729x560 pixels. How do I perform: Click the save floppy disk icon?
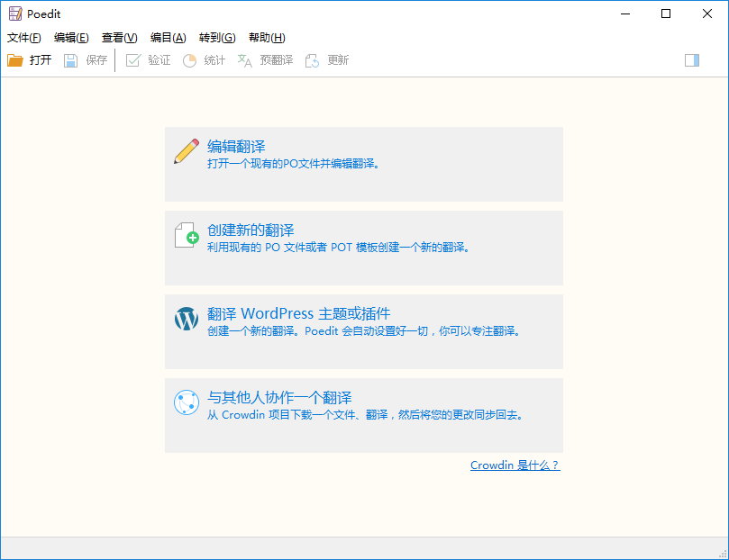click(x=70, y=60)
